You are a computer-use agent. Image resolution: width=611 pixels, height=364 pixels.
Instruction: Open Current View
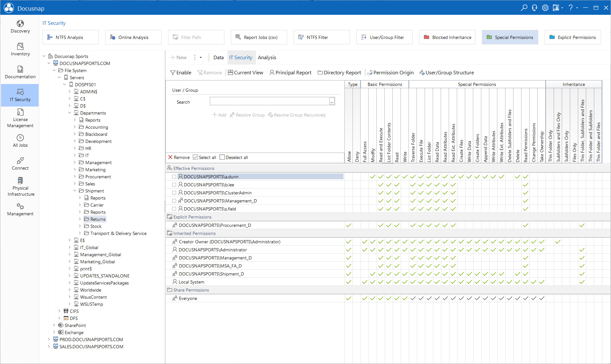246,73
